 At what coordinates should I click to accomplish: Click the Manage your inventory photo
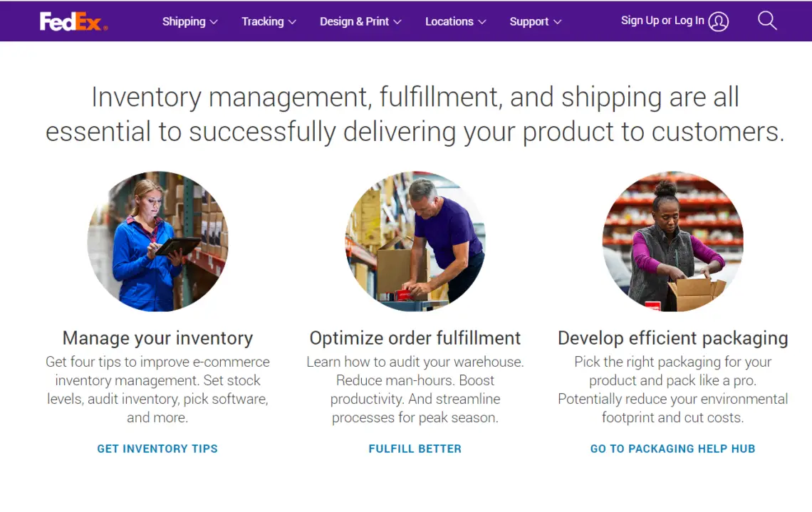pos(157,241)
